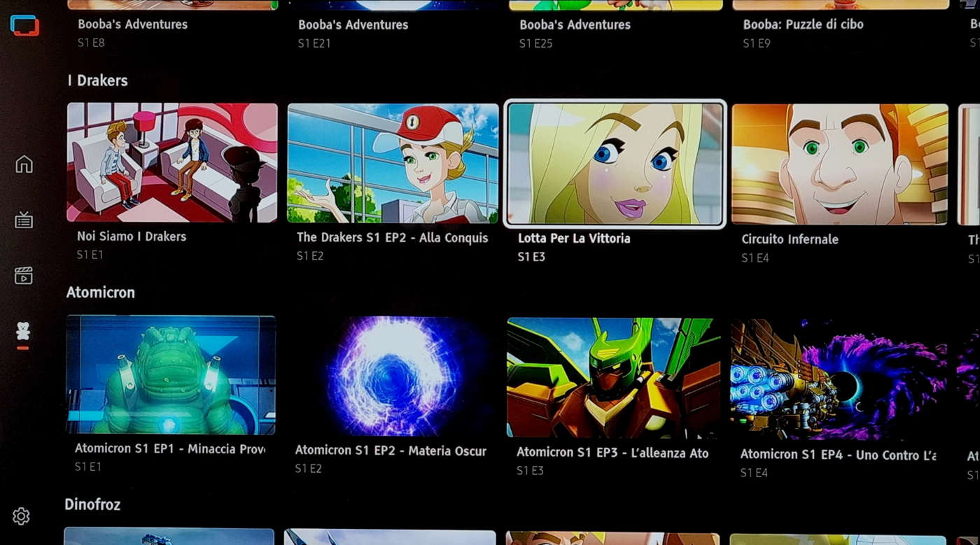
Task: Click the TV app logo in the sidebar
Action: (24, 25)
